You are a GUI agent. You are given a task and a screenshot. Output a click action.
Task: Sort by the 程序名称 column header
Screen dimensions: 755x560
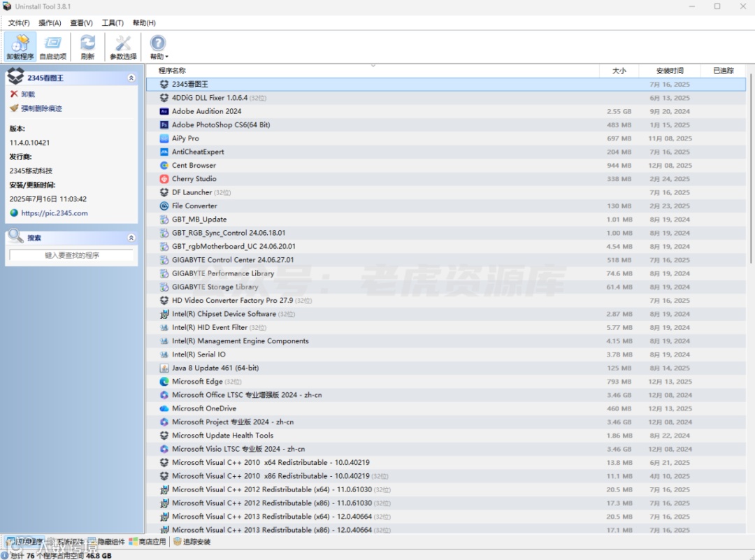point(373,71)
